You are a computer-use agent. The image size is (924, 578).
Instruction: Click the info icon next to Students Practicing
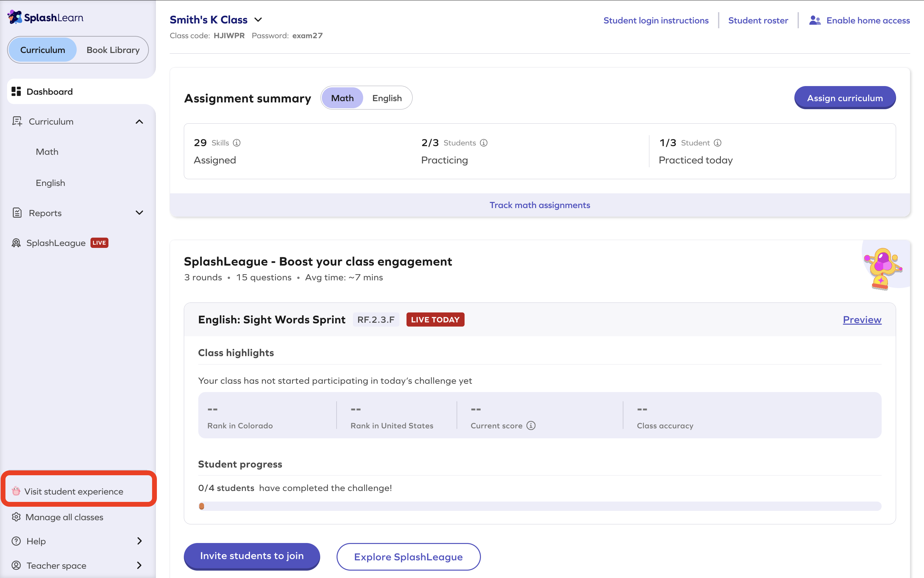[484, 143]
